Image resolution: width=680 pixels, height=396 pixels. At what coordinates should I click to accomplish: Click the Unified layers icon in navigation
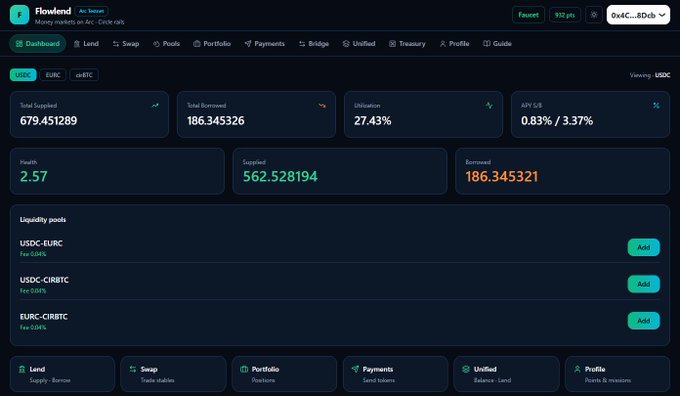pyautogui.click(x=346, y=43)
